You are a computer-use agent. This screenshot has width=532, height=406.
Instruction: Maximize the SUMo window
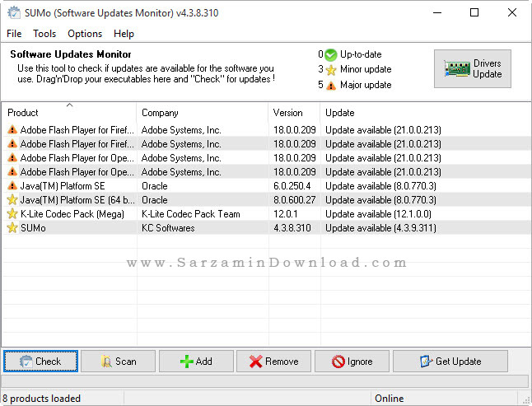474,12
